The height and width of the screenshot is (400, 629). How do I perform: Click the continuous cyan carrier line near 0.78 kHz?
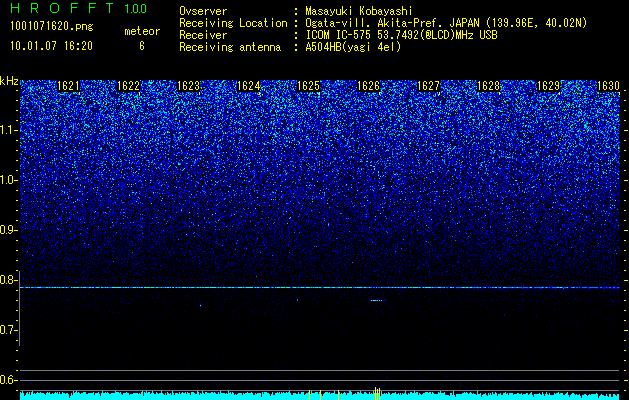coord(320,288)
